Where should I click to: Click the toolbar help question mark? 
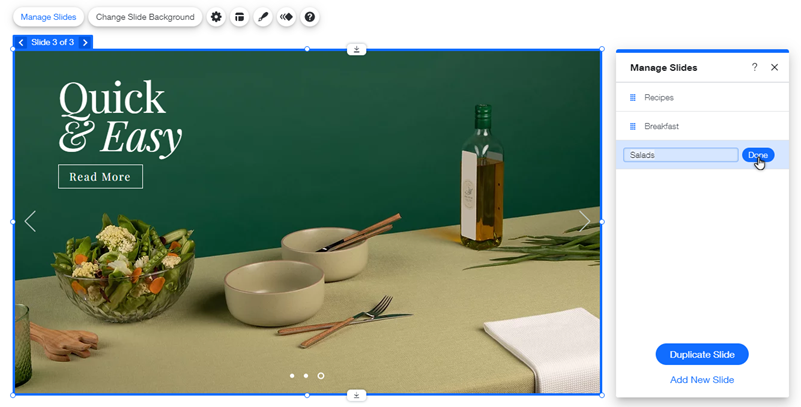tap(309, 17)
